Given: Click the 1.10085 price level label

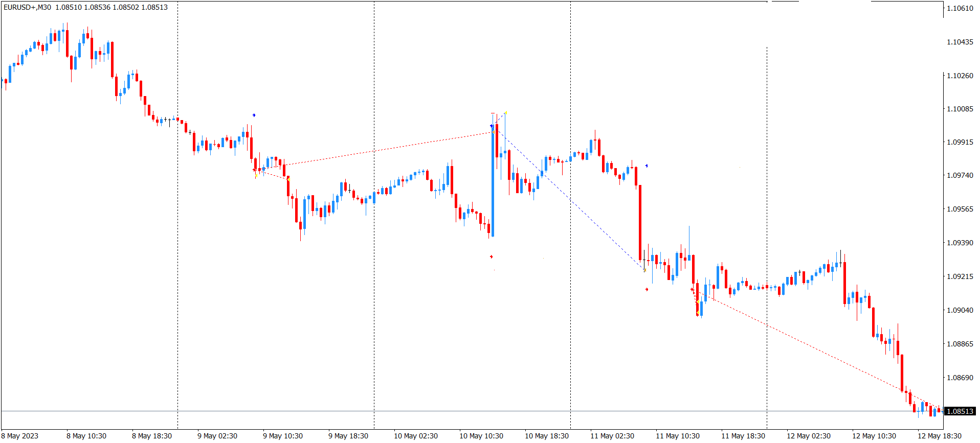Looking at the screenshot, I should (x=960, y=109).
